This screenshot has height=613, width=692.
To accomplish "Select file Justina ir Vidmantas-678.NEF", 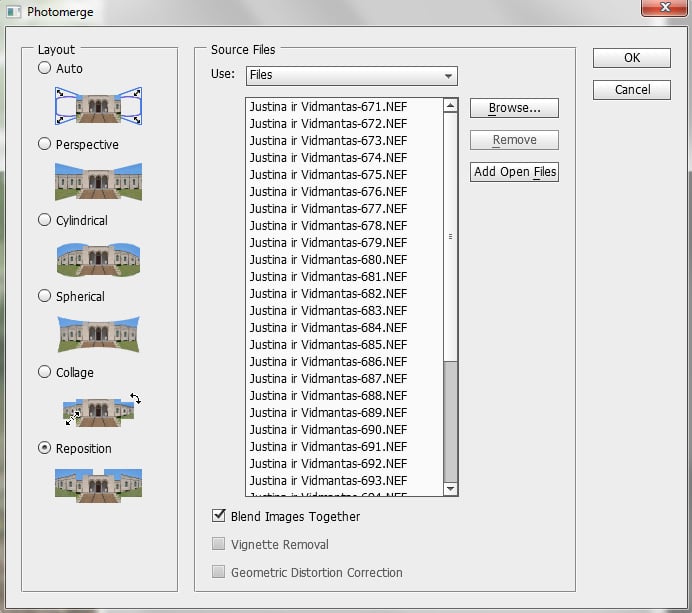I will (344, 226).
